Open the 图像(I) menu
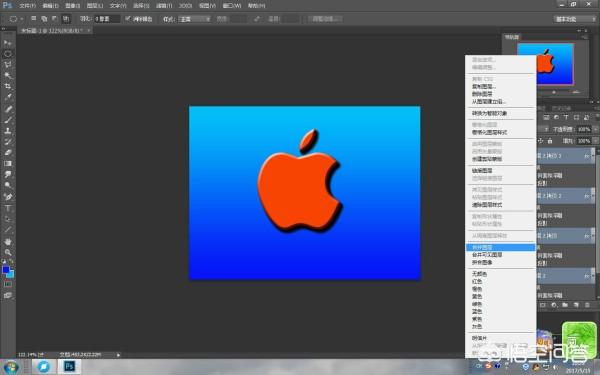 pos(73,6)
